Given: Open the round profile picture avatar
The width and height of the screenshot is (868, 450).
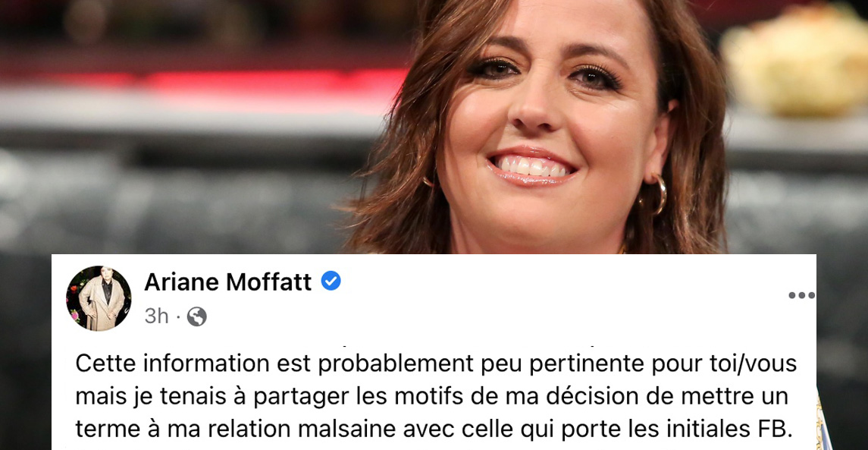Looking at the screenshot, I should point(99,298).
